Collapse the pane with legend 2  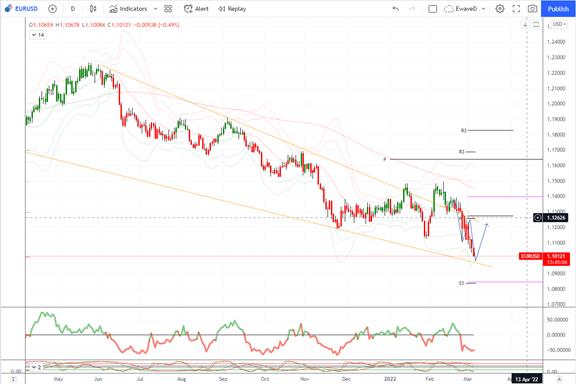(35, 367)
